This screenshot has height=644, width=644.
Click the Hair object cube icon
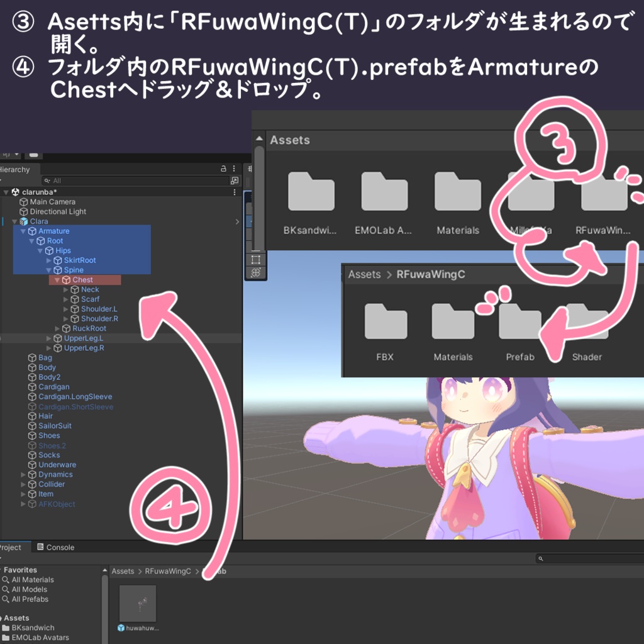point(32,416)
